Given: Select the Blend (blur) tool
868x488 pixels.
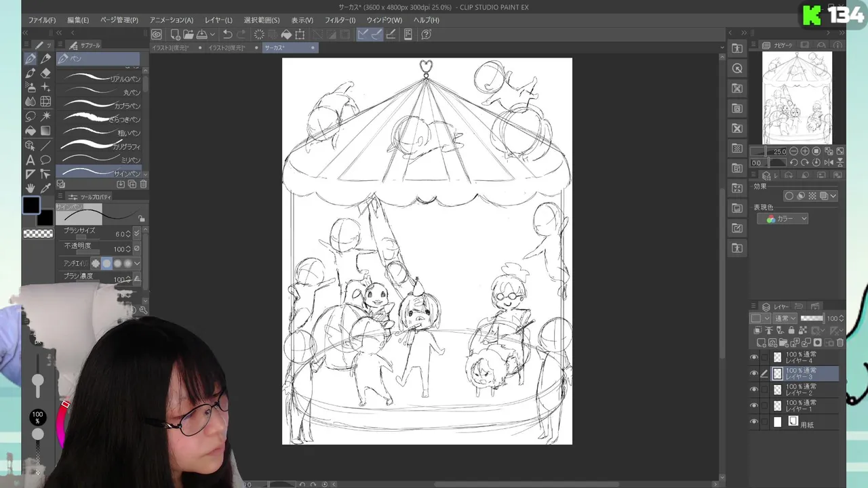Looking at the screenshot, I should point(31,102).
